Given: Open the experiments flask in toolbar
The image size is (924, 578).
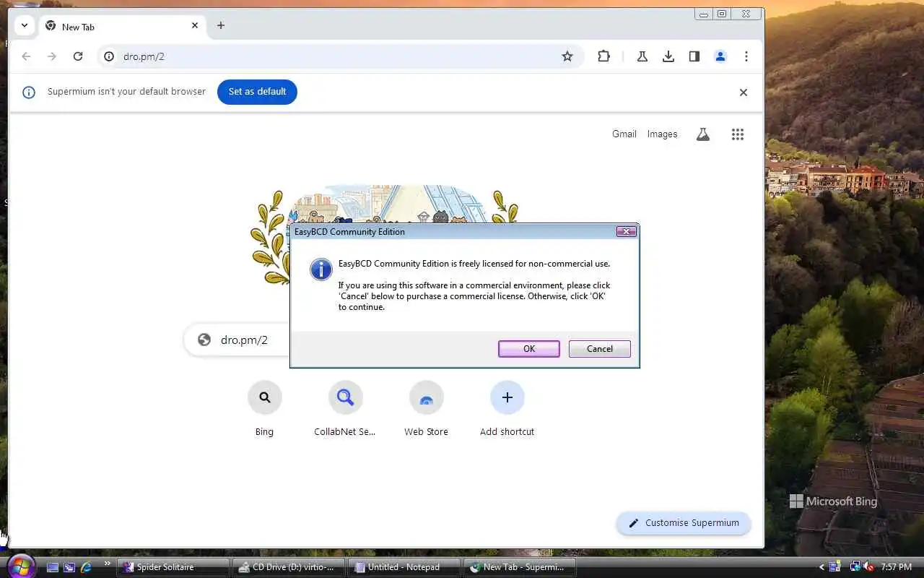Looking at the screenshot, I should point(642,56).
